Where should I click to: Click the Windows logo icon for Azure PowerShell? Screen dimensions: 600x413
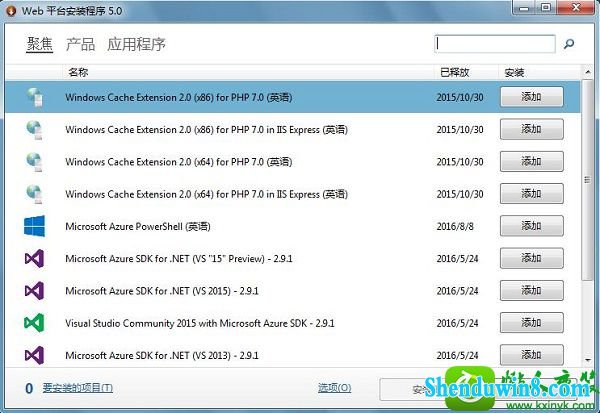[x=34, y=226]
